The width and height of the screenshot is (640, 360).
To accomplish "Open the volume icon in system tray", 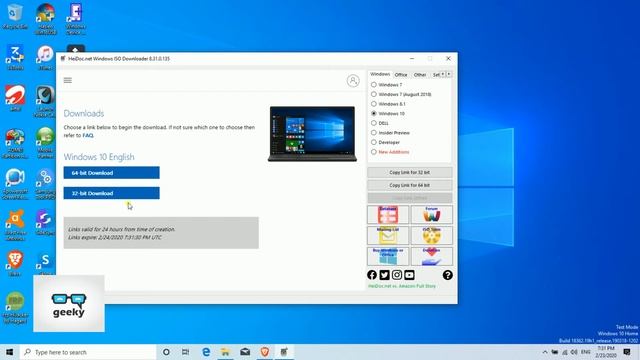I will coord(574,352).
